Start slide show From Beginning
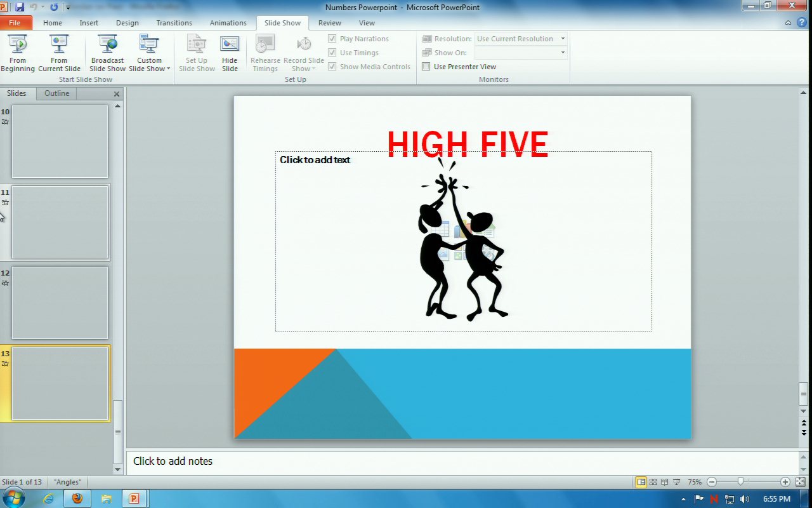The width and height of the screenshot is (812, 508). [18, 53]
